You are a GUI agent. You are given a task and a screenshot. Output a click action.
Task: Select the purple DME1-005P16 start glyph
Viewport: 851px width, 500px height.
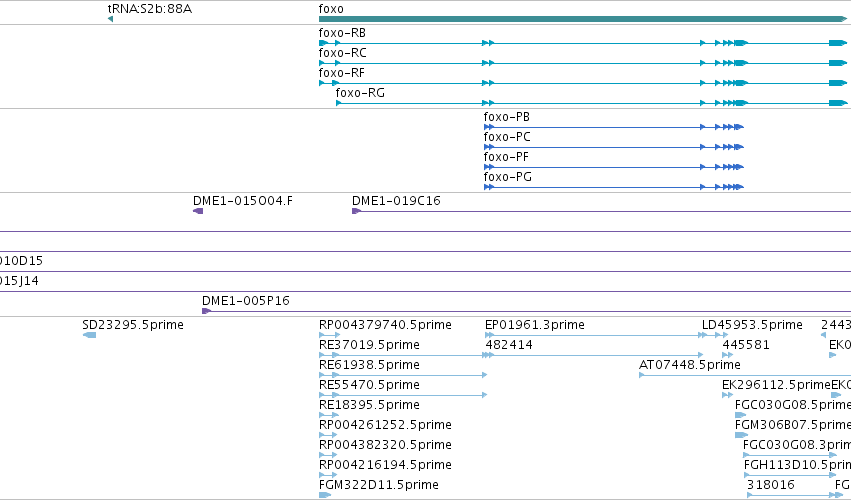click(206, 311)
